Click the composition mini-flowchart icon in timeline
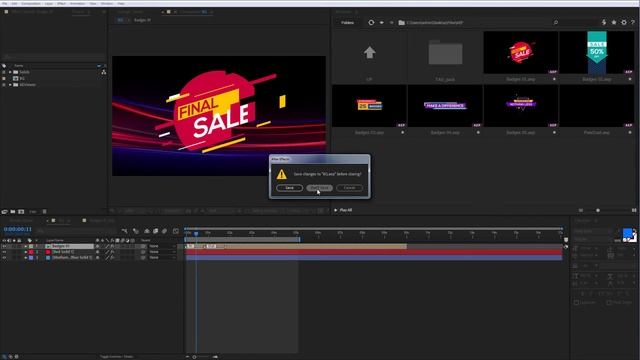The width and height of the screenshot is (640, 360). [x=124, y=231]
